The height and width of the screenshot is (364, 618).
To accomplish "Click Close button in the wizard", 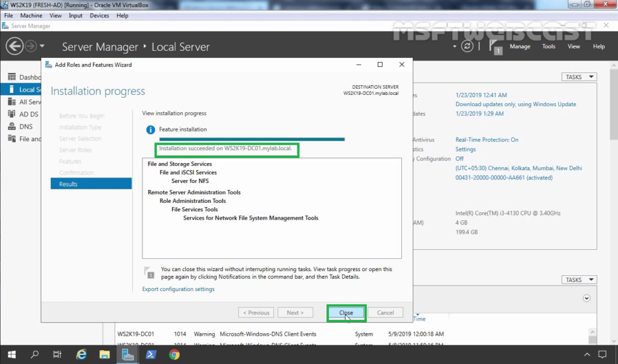I will pyautogui.click(x=346, y=313).
